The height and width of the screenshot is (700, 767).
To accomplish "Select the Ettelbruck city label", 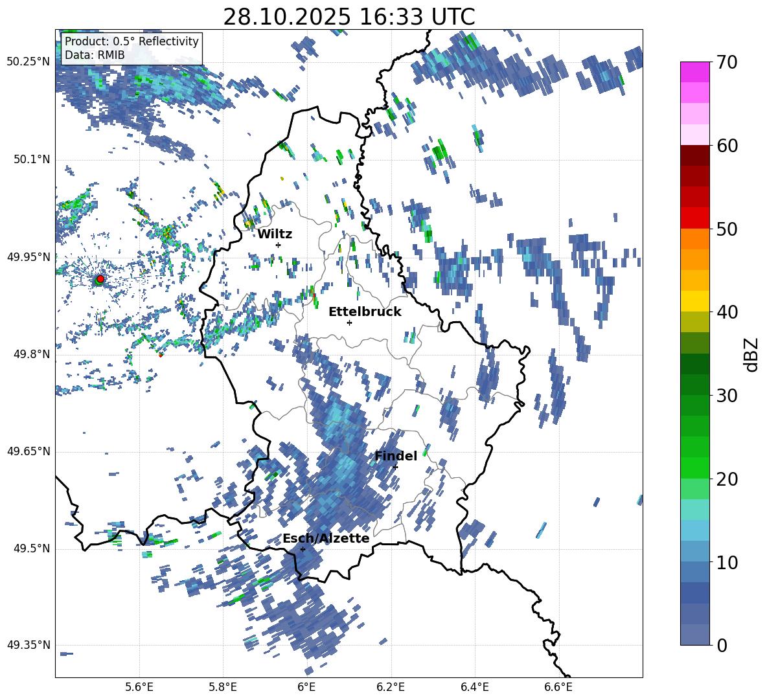I will click(x=365, y=311).
